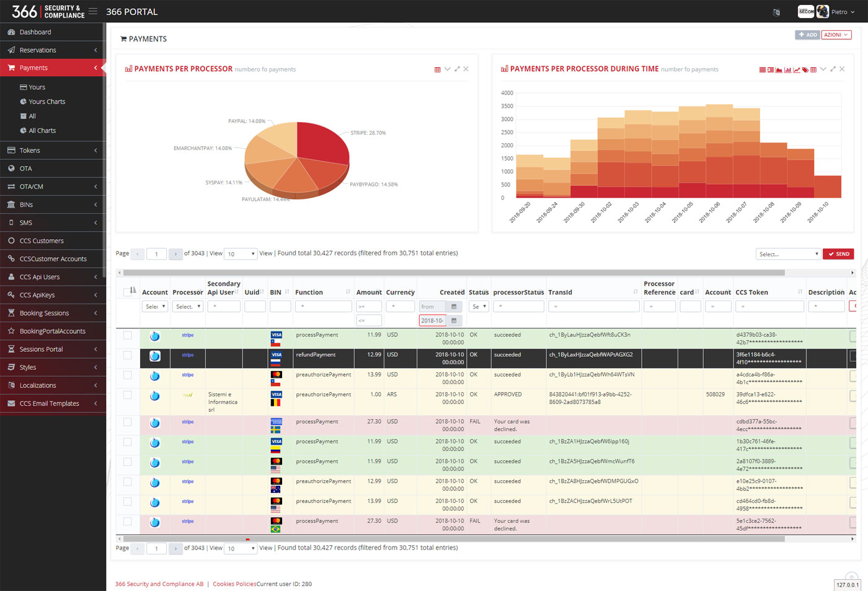Open the AZIONI actions dropdown

pos(836,35)
